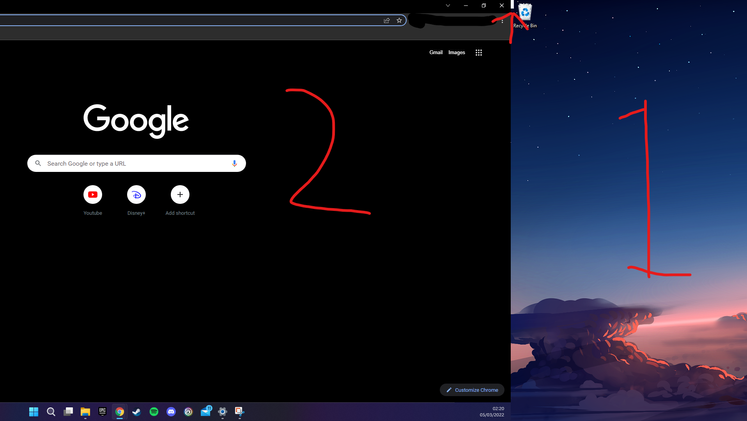The height and width of the screenshot is (421, 747).
Task: Open the Snipping Tool from the taskbar
Action: click(x=240, y=411)
